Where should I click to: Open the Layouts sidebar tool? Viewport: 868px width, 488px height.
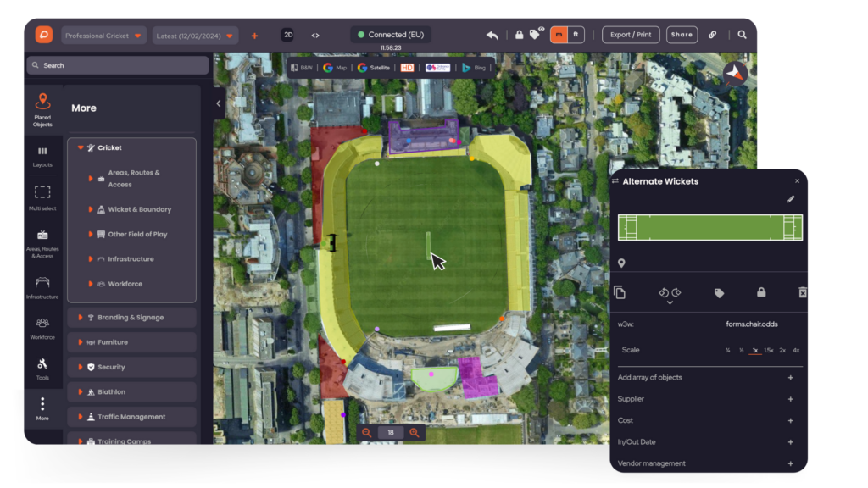point(42,157)
